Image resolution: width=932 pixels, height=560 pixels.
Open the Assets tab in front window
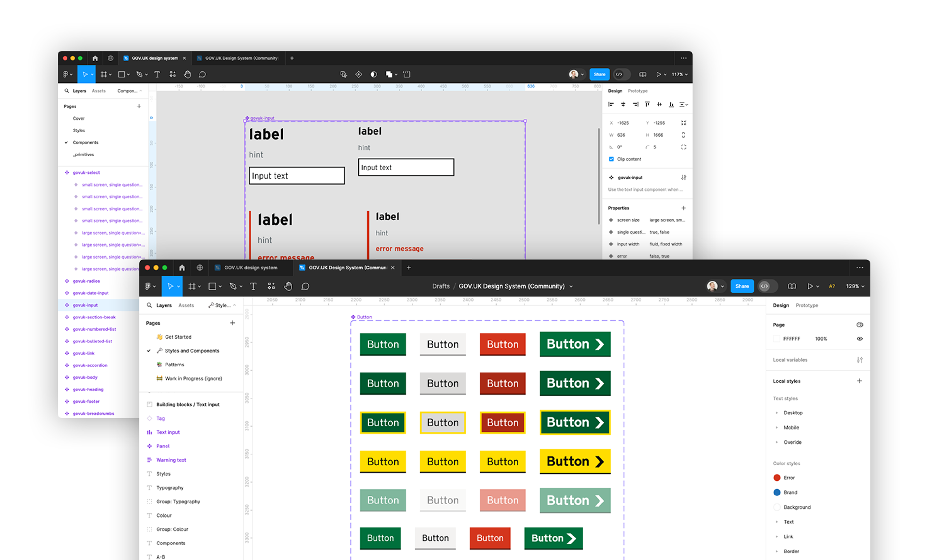point(186,305)
